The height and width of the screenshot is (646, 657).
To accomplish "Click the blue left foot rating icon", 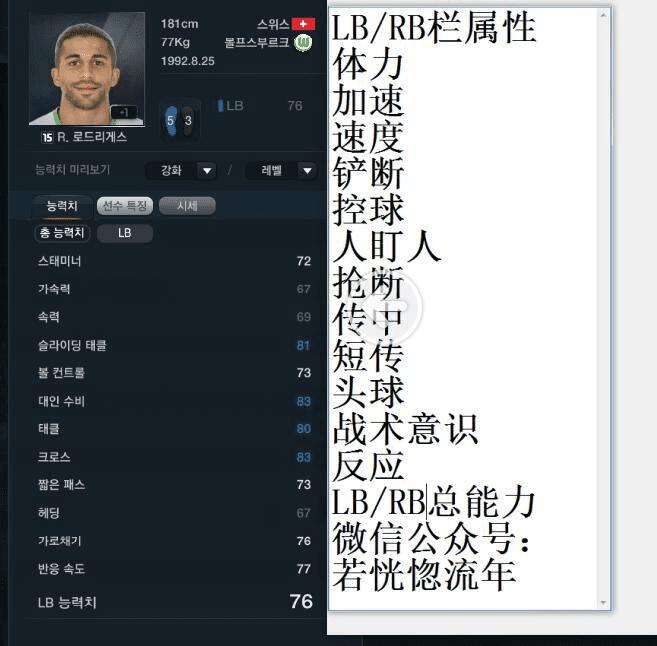I will tap(171, 121).
